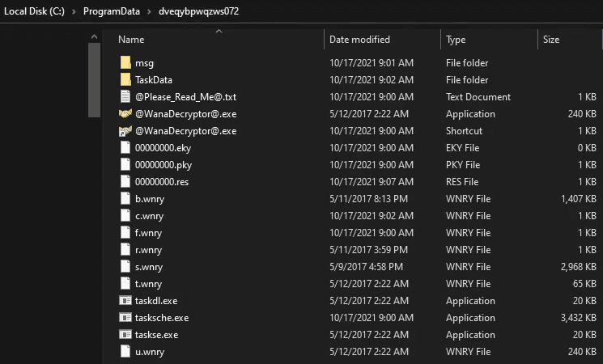Select the taskse.exe application icon
Viewport: 603px width, 364px height.
(125, 335)
